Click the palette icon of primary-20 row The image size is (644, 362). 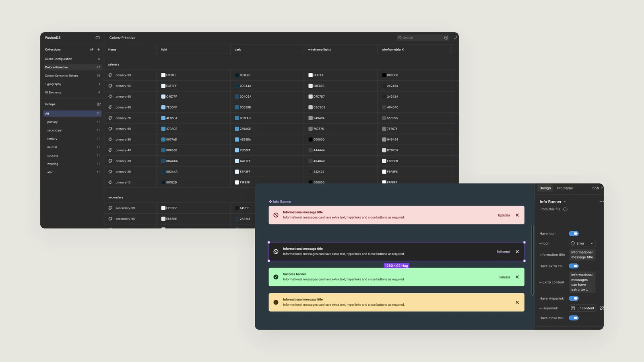[x=110, y=172]
